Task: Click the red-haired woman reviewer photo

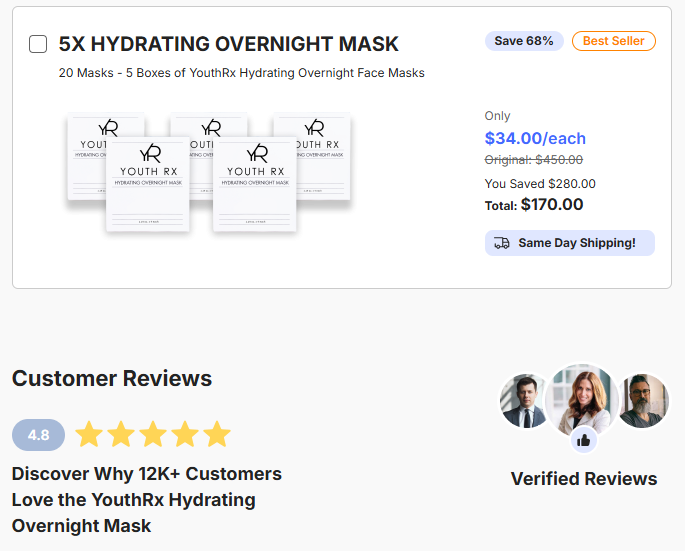Action: [583, 400]
